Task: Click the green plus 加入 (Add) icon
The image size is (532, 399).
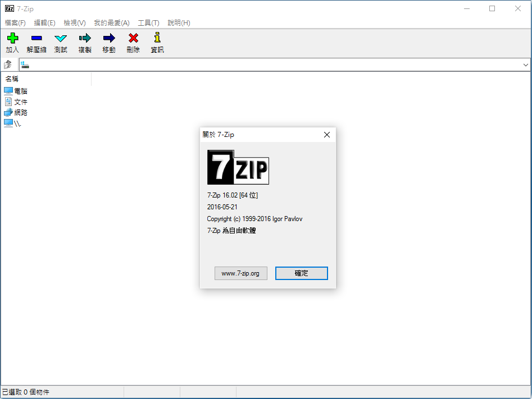Action: 12,39
